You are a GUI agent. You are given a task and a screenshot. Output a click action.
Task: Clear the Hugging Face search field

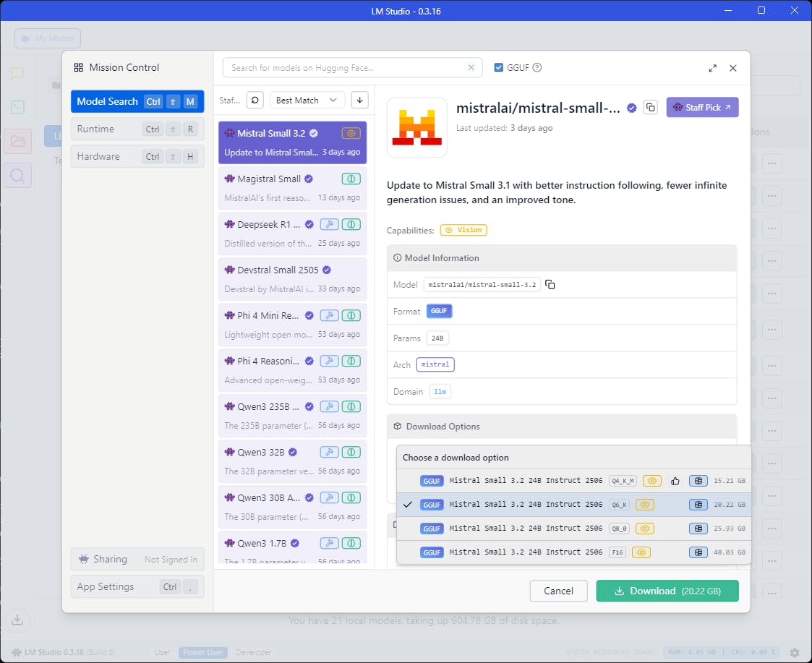pos(471,67)
